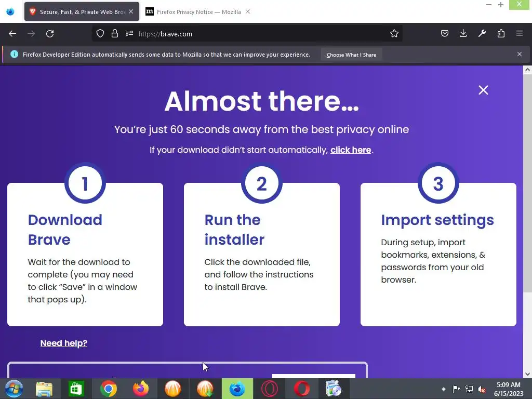The image size is (532, 399).
Task: Click Choose What I Share button
Action: (351, 55)
